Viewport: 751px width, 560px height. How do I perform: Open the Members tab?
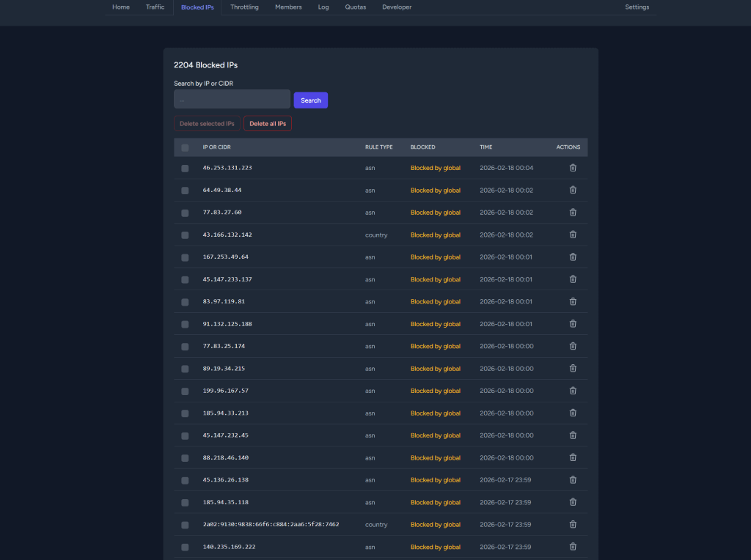288,7
